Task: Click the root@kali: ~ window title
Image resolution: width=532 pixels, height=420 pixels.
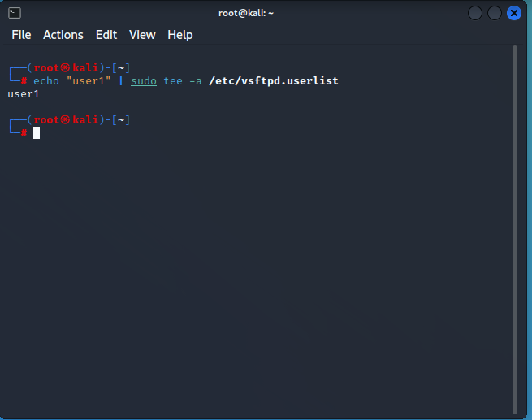Action: (246, 13)
